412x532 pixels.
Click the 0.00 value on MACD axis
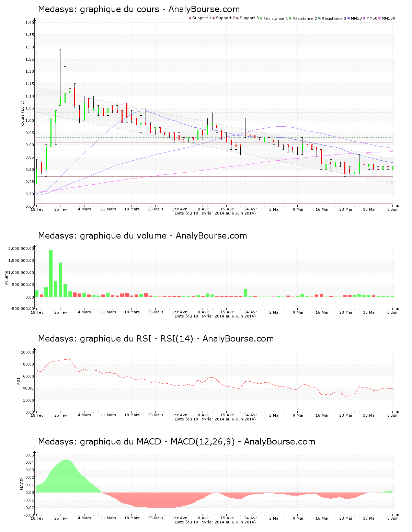(29, 493)
